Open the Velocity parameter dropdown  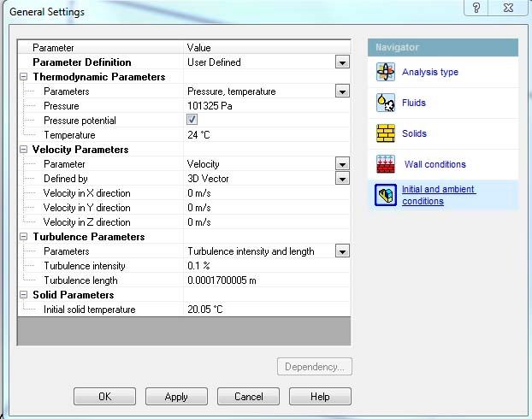[x=342, y=164]
